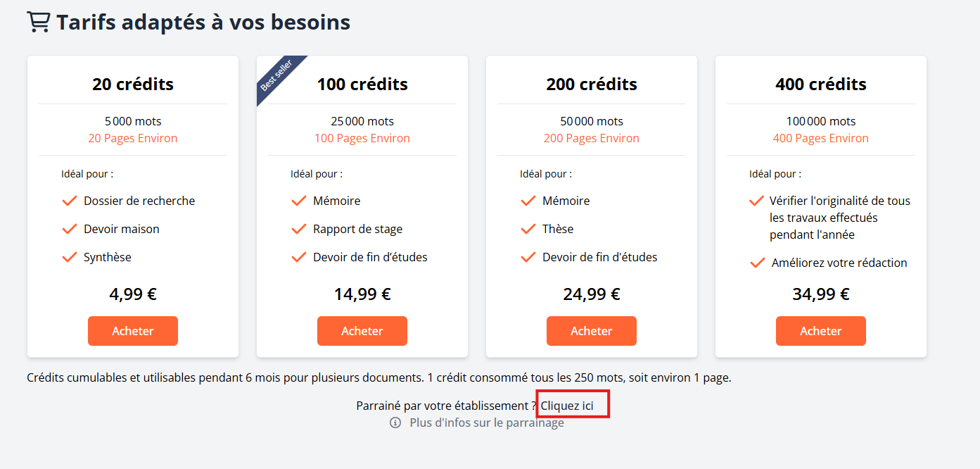Click the Tarifs adaptés à vos besoins heading
The width and height of the screenshot is (980, 469).
pyautogui.click(x=203, y=22)
